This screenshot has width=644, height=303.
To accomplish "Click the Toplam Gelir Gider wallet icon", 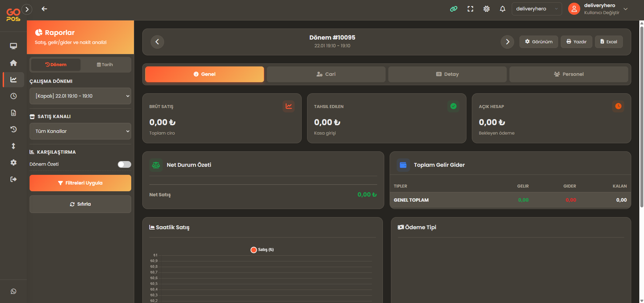I will 403,165.
